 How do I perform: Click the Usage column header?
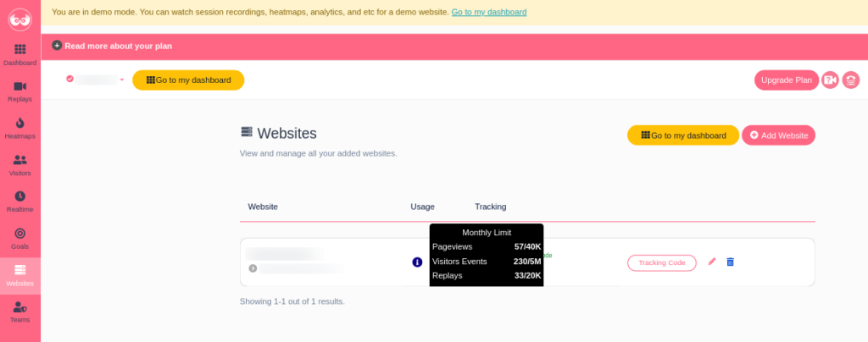[422, 207]
